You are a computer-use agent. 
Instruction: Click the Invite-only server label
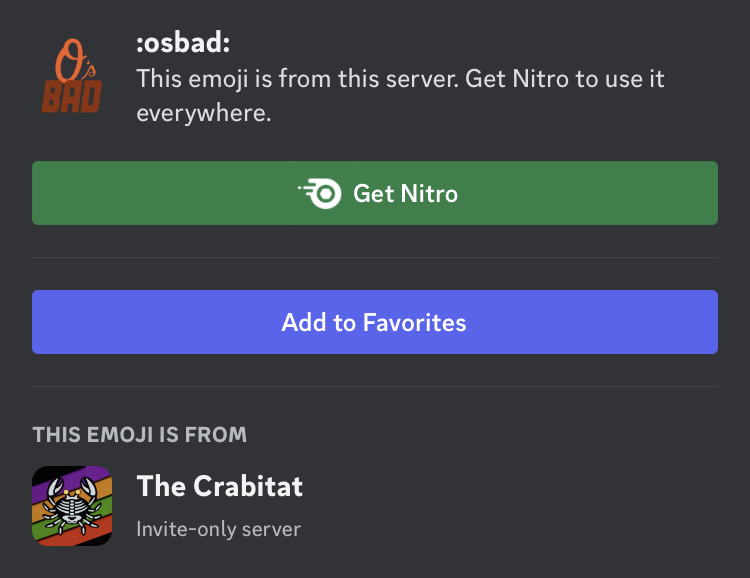pos(219,529)
